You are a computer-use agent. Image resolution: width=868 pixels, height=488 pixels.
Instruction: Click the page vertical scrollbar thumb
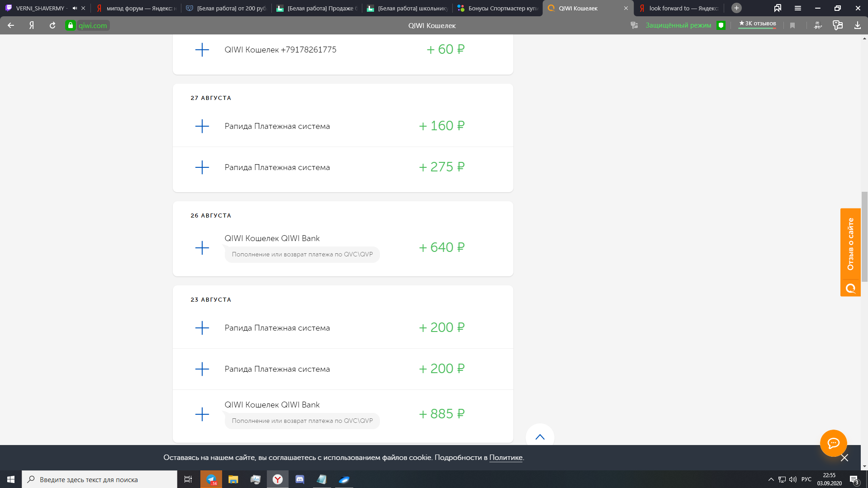pos(864,237)
